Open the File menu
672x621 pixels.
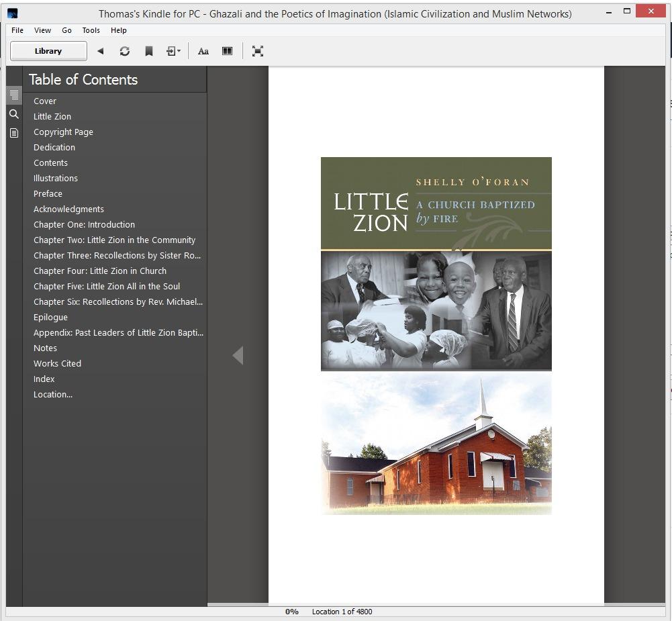coord(17,30)
